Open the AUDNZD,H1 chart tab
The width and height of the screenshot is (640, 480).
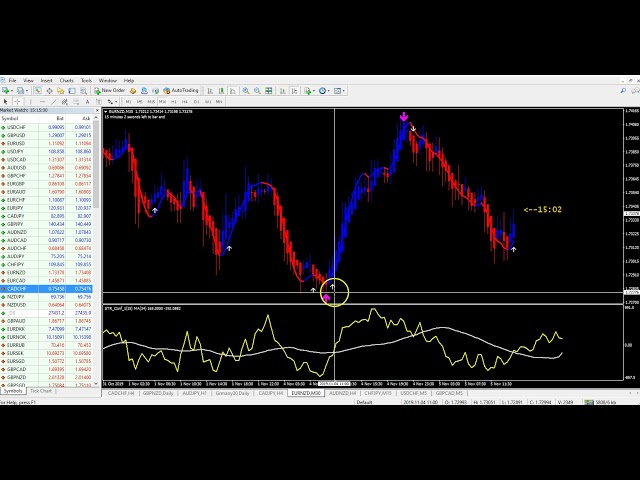(x=341, y=393)
